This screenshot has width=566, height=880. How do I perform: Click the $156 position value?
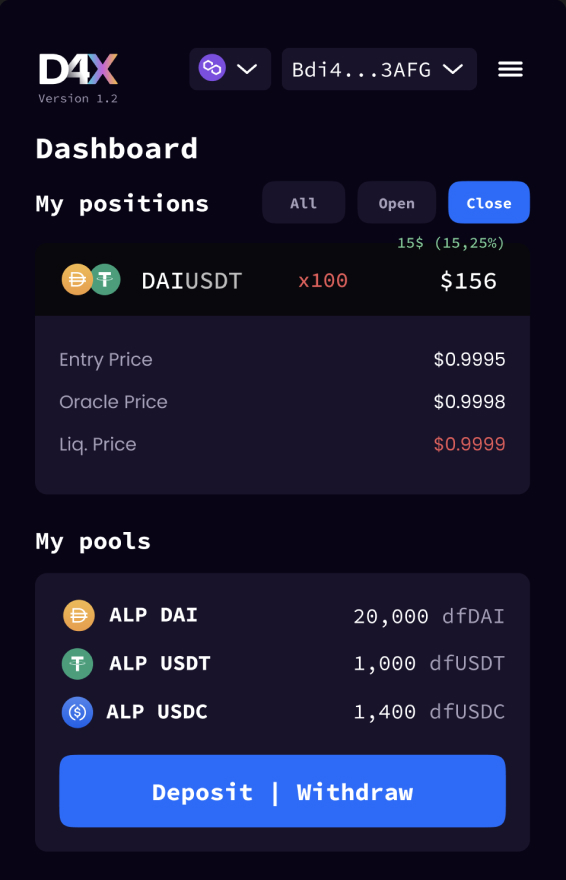click(x=468, y=281)
